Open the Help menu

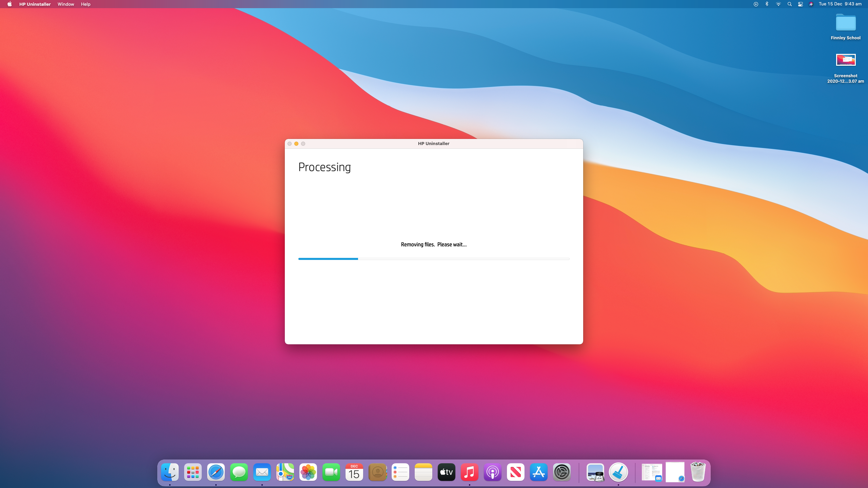[x=85, y=4]
